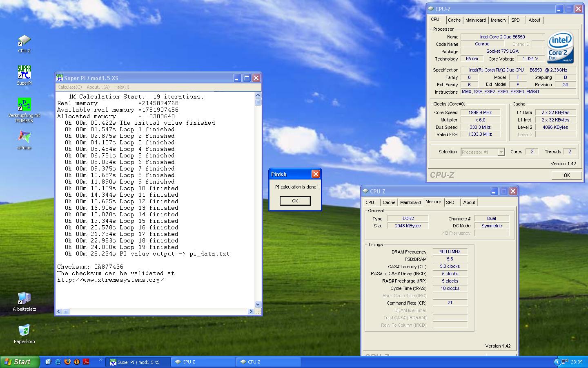Minimize the top CPU-Z window
The height and width of the screenshot is (368, 588).
point(559,9)
